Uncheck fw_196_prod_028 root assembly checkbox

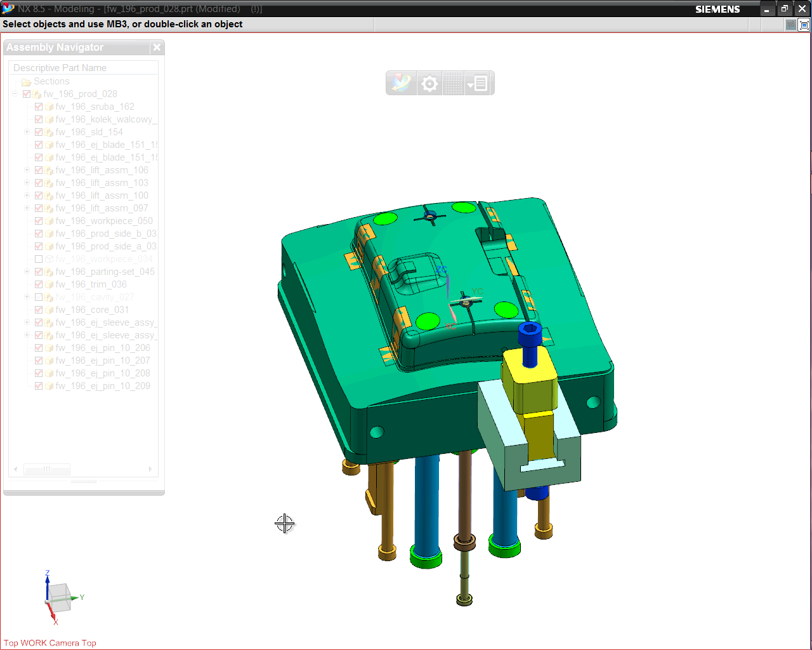[27, 94]
